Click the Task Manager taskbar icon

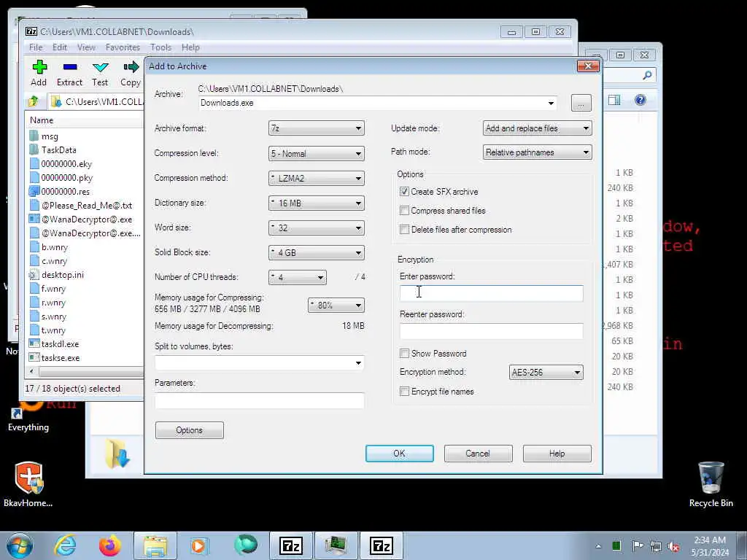(336, 545)
